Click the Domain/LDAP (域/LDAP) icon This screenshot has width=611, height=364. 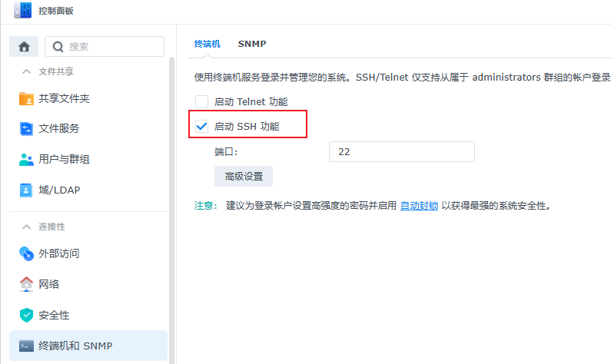[x=26, y=189]
